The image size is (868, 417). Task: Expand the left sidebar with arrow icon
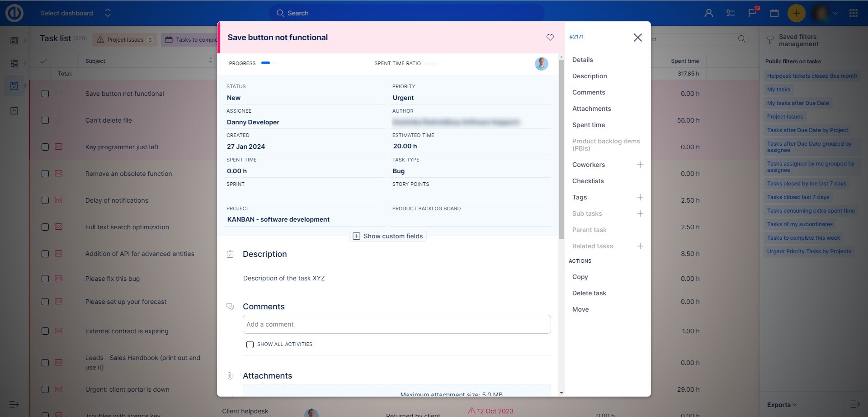point(14,404)
